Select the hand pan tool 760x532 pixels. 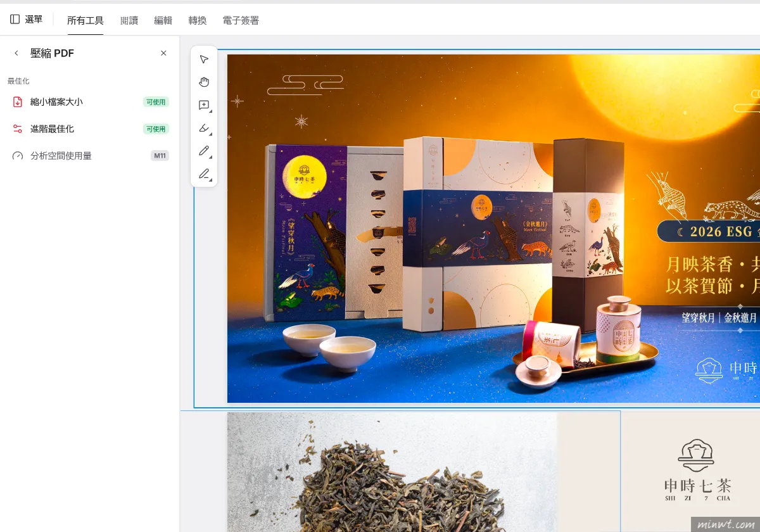(204, 82)
